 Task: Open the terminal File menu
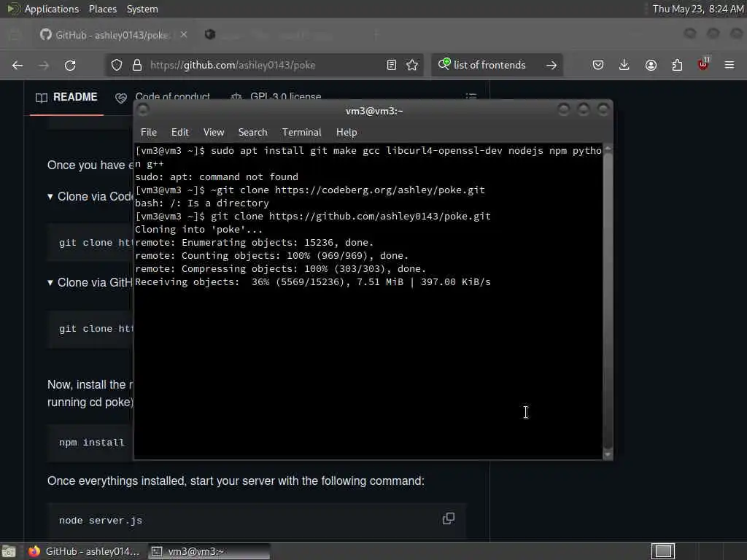click(149, 133)
